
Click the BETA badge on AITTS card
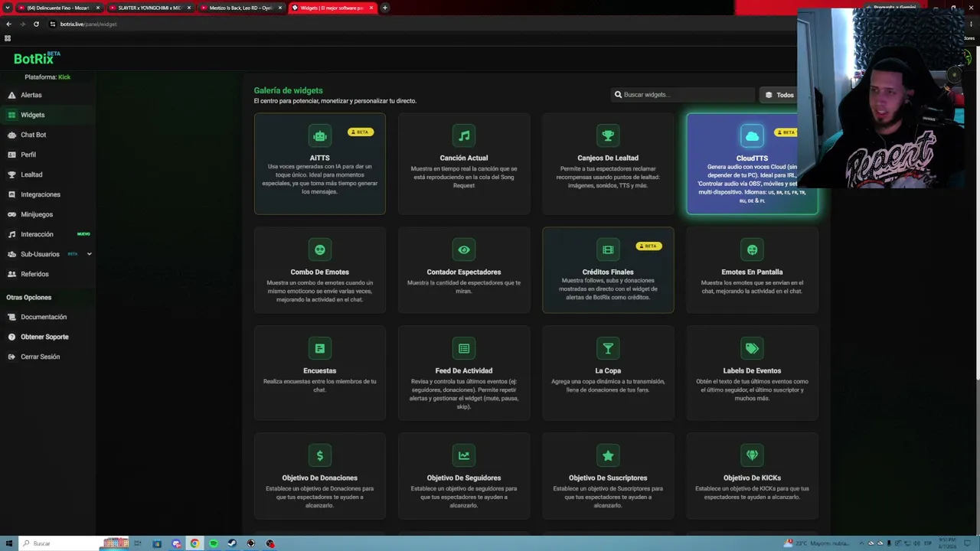361,132
